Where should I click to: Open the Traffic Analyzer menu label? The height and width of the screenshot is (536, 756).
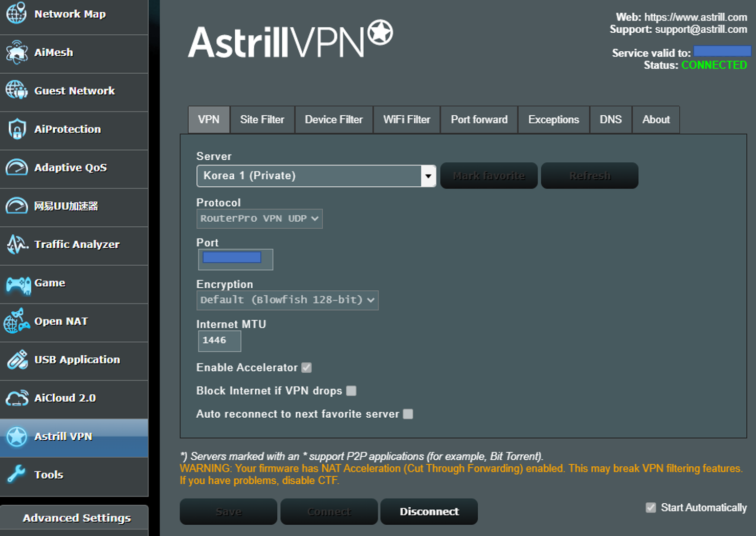click(77, 244)
